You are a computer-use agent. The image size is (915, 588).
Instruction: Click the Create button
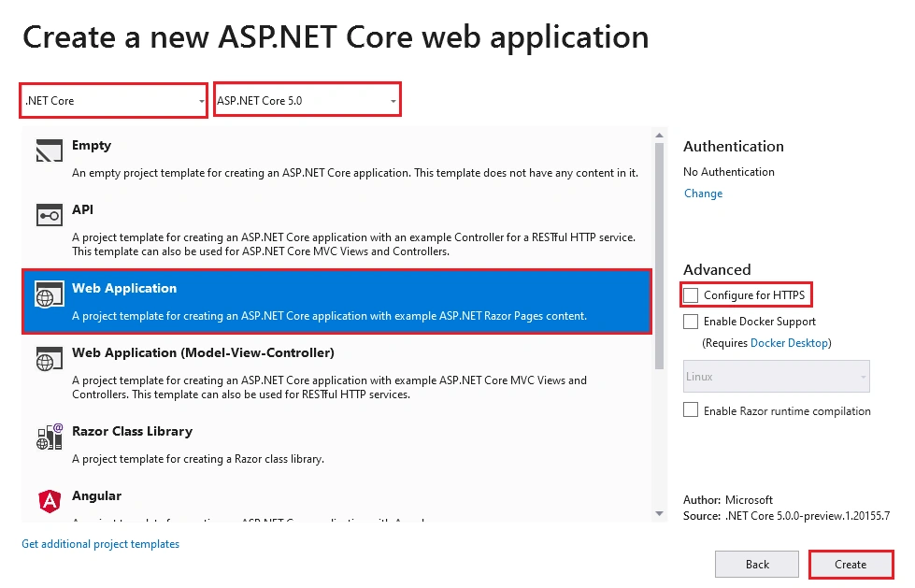click(851, 564)
